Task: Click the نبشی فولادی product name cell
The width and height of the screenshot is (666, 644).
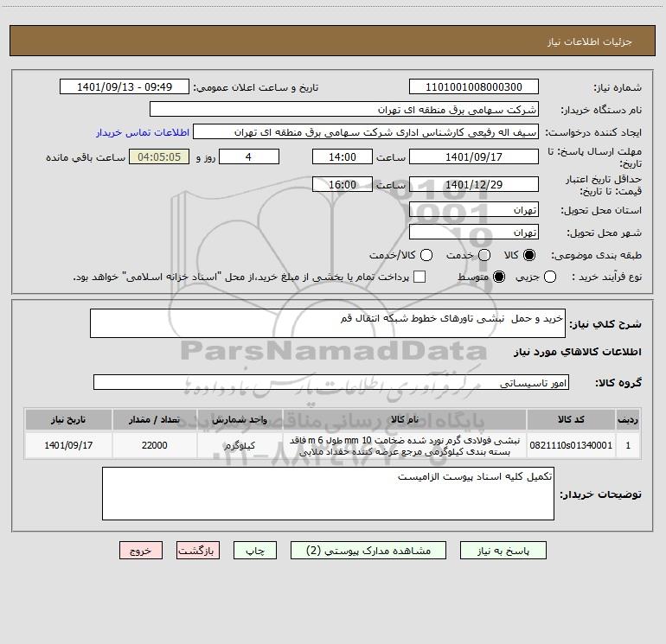Action: [405, 446]
